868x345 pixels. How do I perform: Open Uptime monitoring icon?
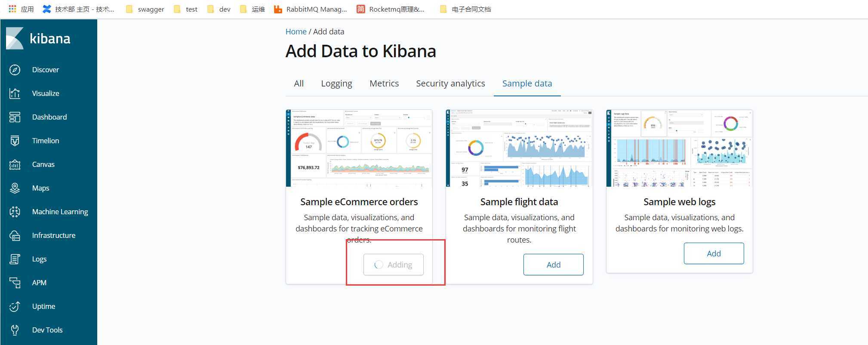tap(15, 306)
